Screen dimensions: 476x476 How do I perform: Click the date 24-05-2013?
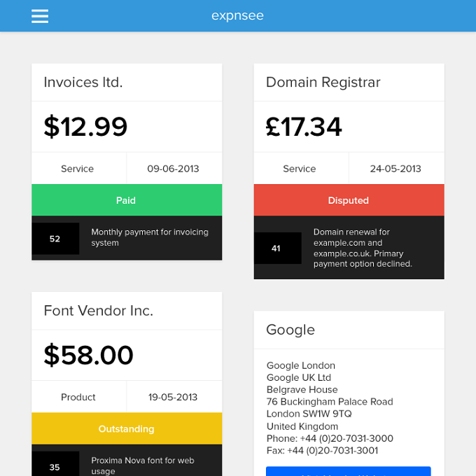395,169
